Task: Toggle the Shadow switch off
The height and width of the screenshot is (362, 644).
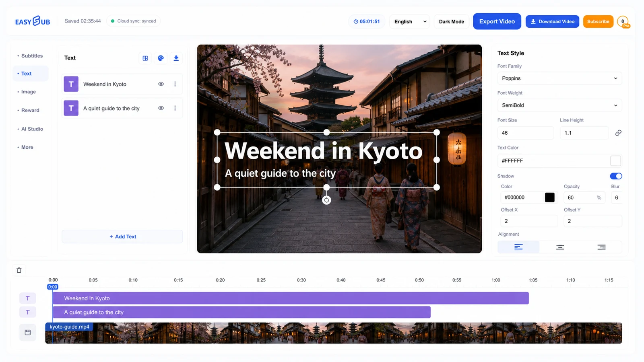Action: click(616, 176)
